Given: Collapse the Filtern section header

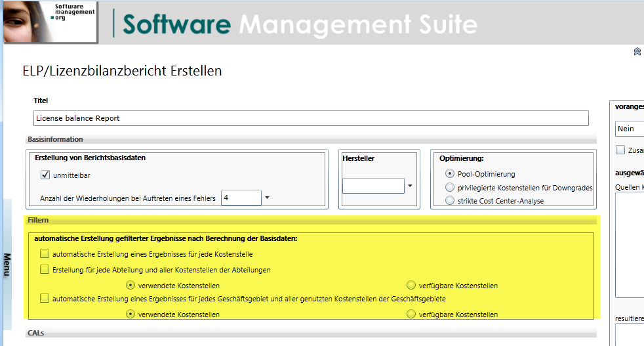Looking at the screenshot, I should 38,221.
